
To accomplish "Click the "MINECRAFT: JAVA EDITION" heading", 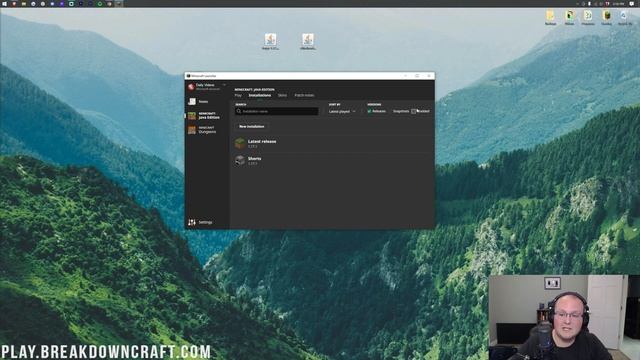I will 254,89.
